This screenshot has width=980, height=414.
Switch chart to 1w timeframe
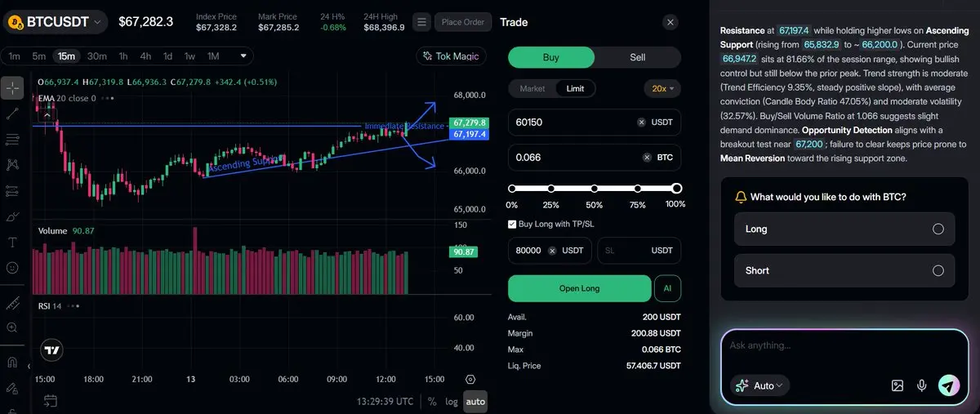tap(189, 56)
